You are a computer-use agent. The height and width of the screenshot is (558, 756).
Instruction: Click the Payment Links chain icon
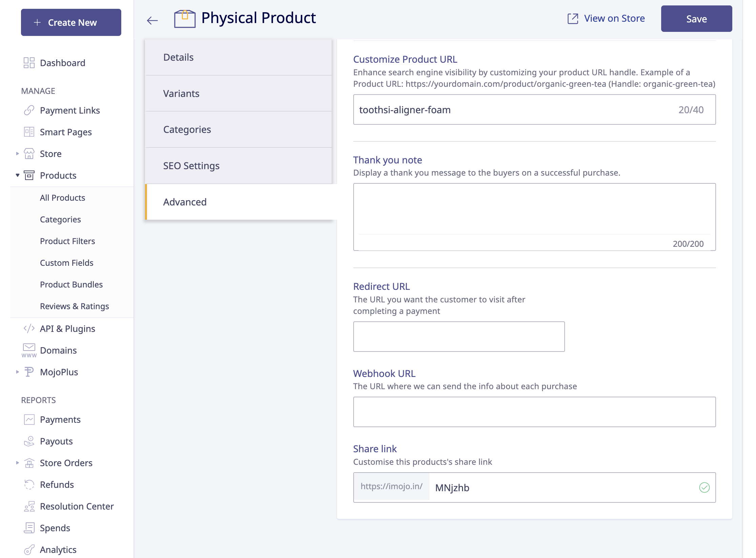point(29,110)
